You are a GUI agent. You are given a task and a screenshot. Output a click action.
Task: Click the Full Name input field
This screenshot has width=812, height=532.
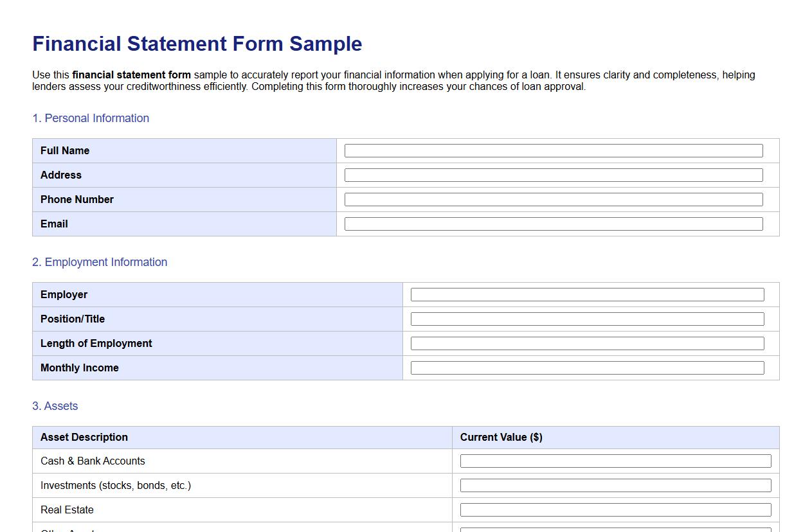coord(553,150)
